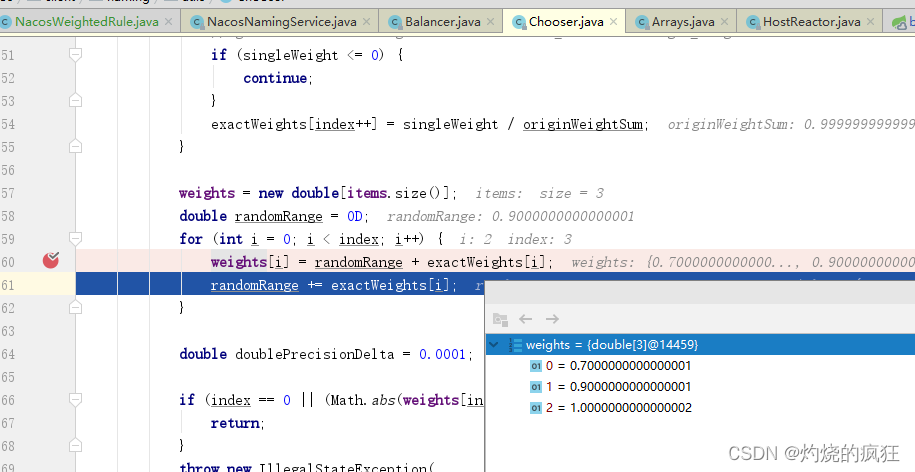Click the primitive icon next to element 1
This screenshot has width=915, height=472.
(536, 387)
